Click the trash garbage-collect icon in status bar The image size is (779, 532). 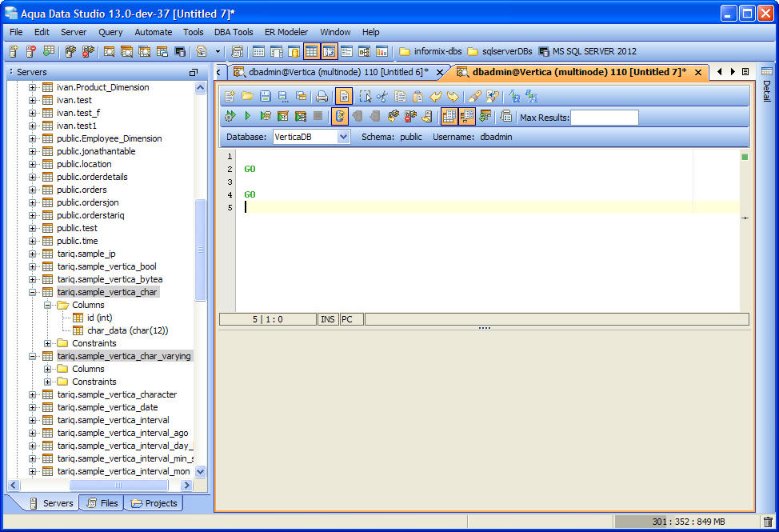[x=768, y=522]
